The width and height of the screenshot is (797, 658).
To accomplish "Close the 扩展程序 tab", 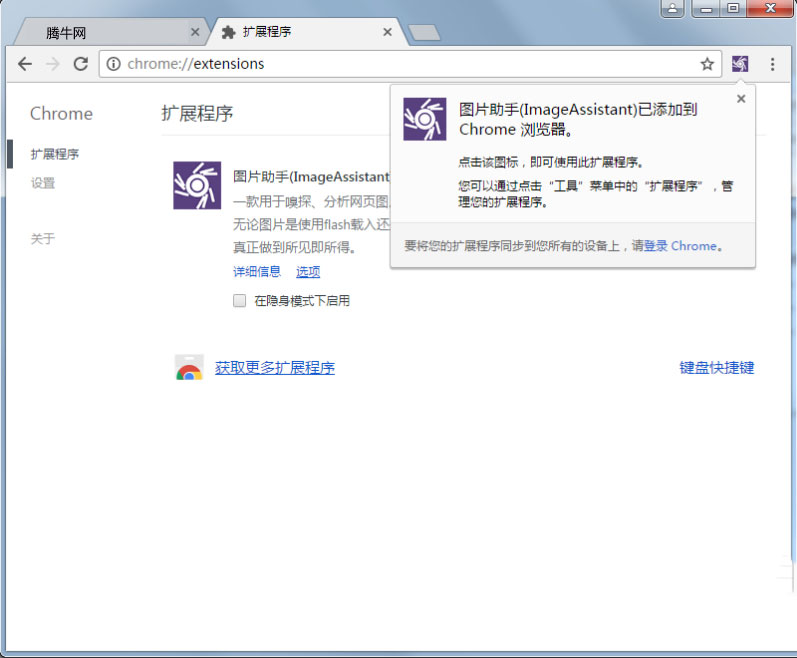I will (x=388, y=32).
